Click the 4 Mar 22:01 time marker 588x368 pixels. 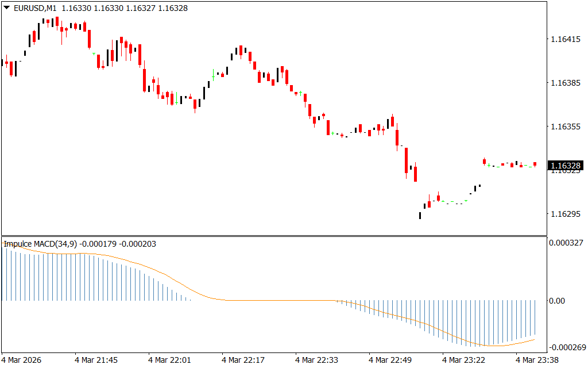tap(169, 360)
